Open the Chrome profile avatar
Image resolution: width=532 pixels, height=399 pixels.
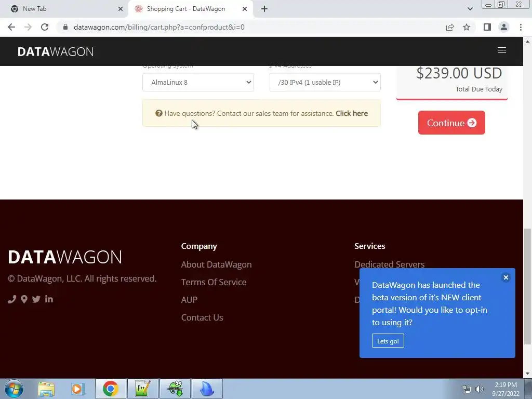(x=504, y=27)
